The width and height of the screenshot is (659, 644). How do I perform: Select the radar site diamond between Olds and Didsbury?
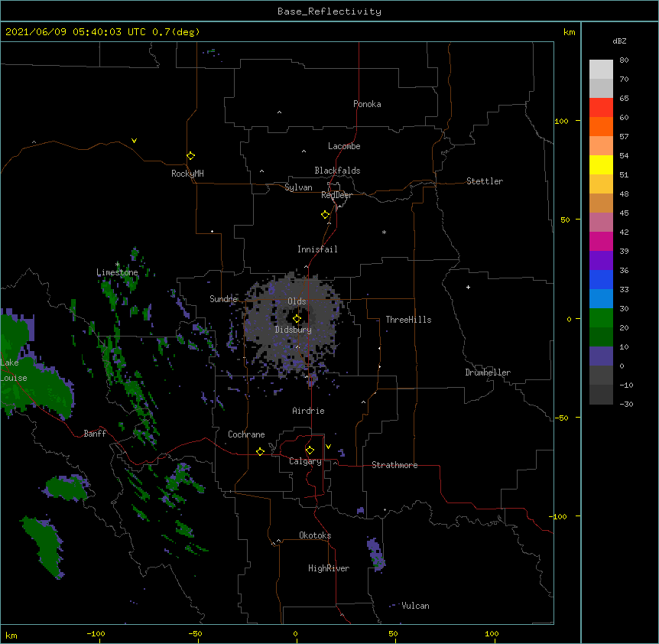[x=297, y=319]
